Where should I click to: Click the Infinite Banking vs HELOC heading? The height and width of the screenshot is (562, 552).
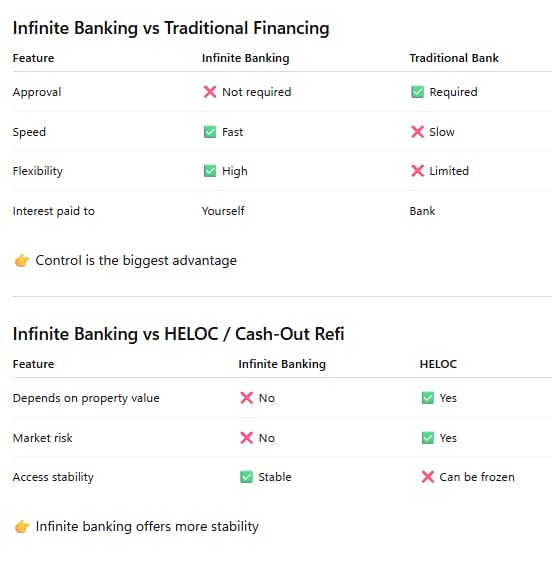coord(179,334)
